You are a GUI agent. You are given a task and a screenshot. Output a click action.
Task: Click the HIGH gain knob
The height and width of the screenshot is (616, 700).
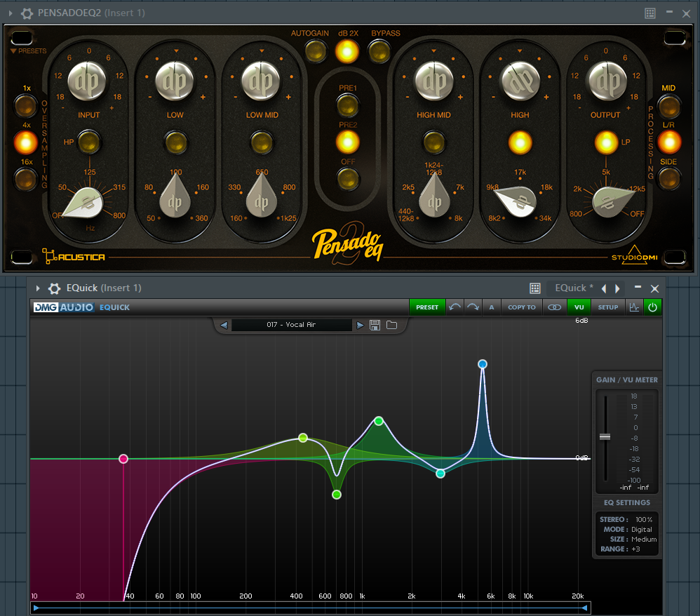point(520,81)
